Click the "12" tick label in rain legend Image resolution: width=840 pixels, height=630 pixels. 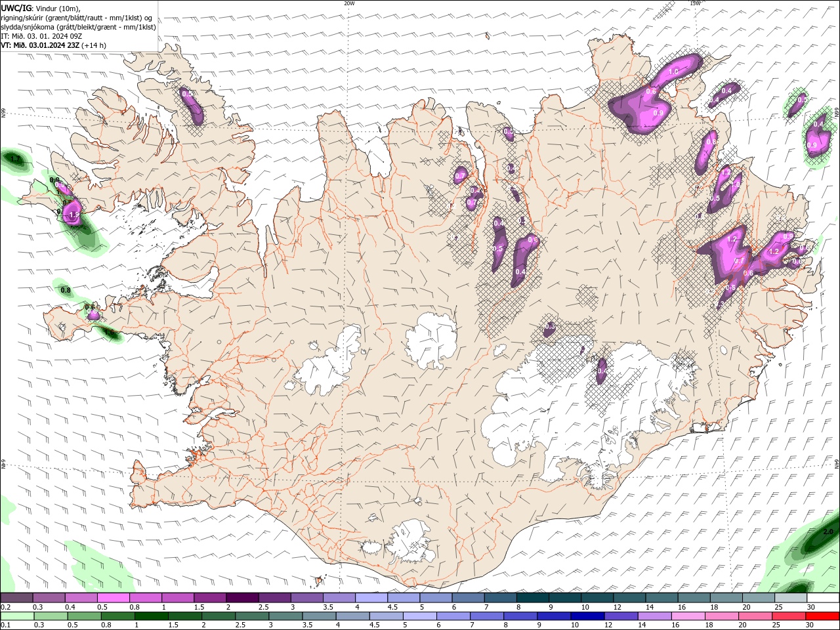[x=608, y=625]
